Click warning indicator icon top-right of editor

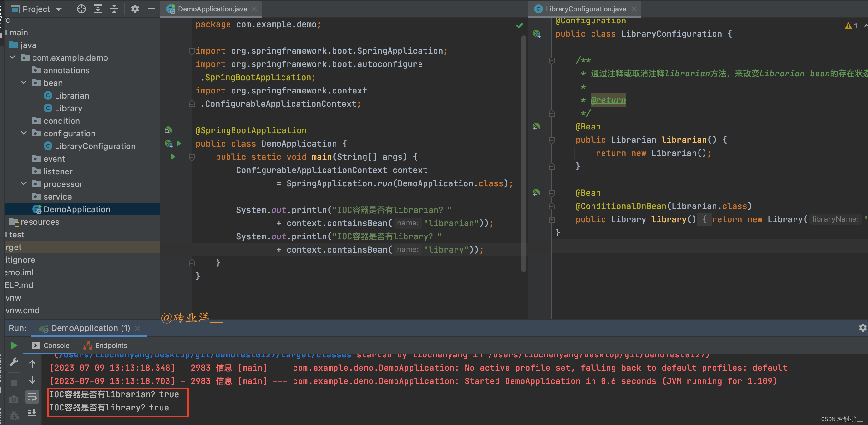pos(849,26)
